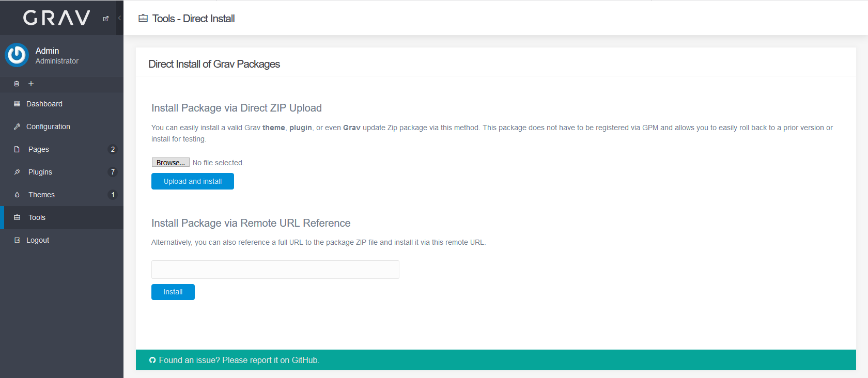Click the 'Alternatively, you can also reference' description

click(319, 242)
